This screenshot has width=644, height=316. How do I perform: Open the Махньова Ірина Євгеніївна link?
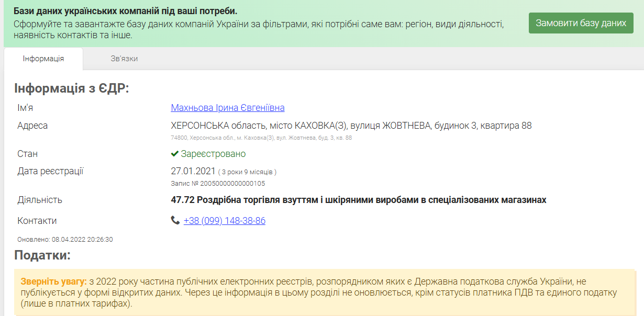pos(228,108)
